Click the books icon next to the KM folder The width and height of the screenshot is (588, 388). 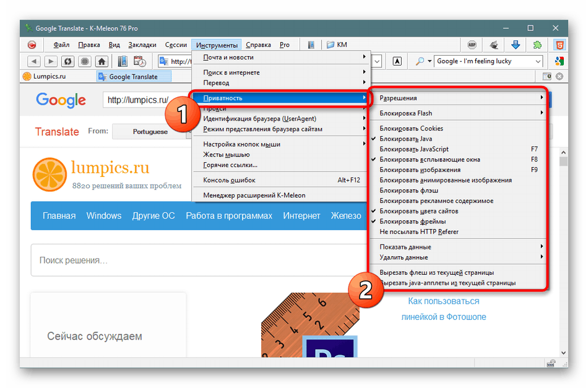311,45
